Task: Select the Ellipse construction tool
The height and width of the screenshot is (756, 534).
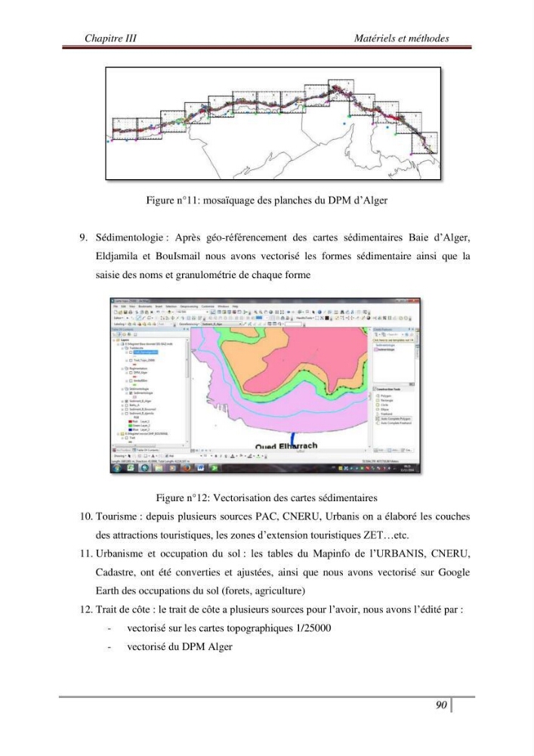Action: pyautogui.click(x=383, y=409)
